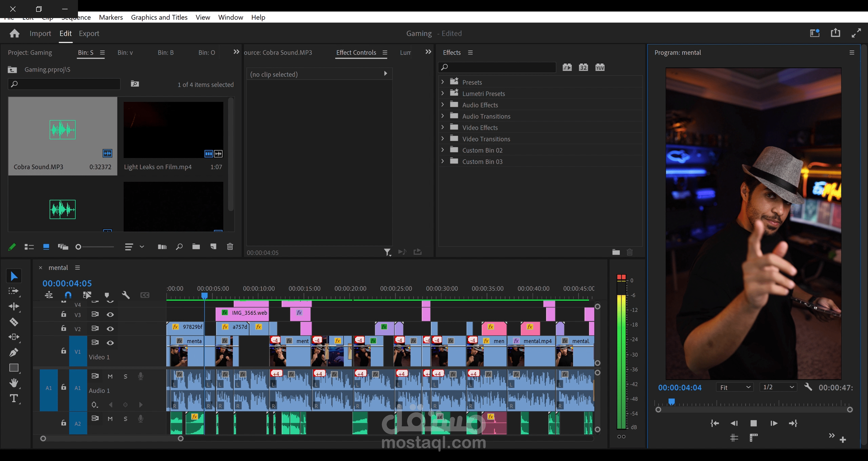Mute the Audio 1 track

[x=110, y=376]
